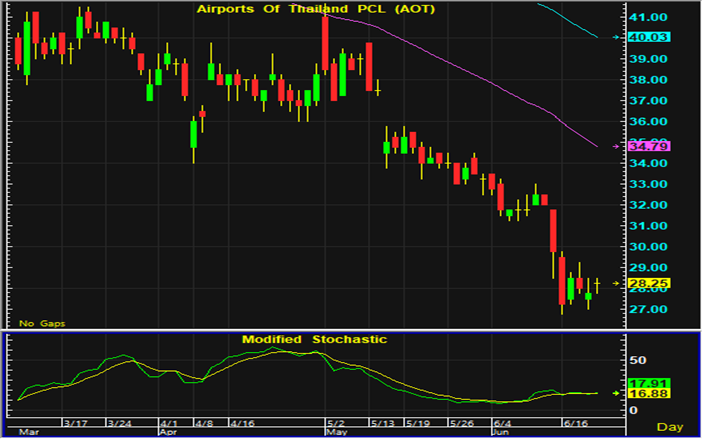Screen dimensions: 703x439
Task: Click the Mar month label
Action: click(29, 432)
